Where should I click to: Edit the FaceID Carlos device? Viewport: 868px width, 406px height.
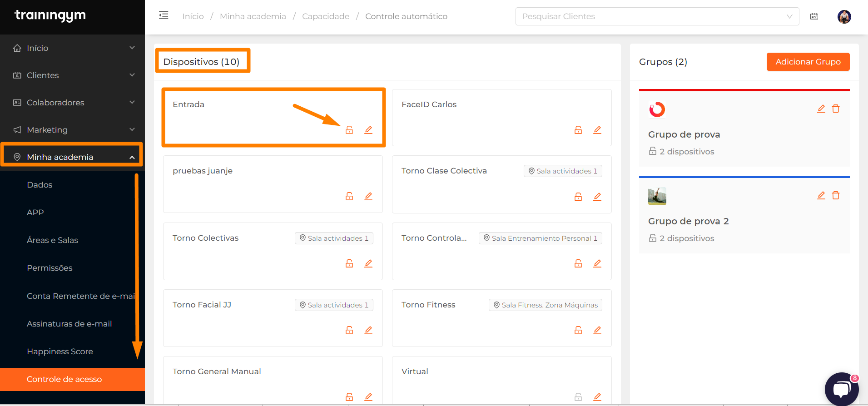click(597, 130)
